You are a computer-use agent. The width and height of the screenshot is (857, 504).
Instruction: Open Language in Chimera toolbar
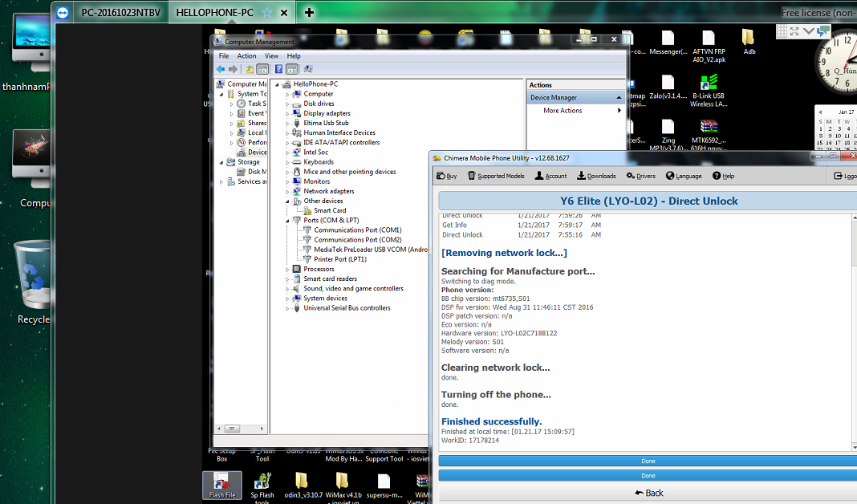684,176
